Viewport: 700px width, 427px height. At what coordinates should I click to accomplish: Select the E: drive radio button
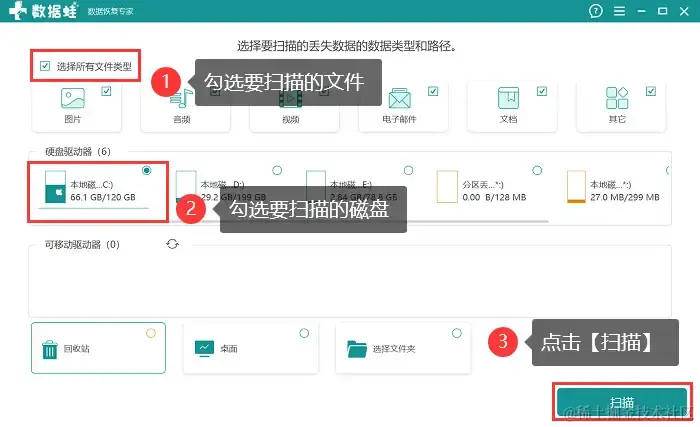click(x=408, y=170)
